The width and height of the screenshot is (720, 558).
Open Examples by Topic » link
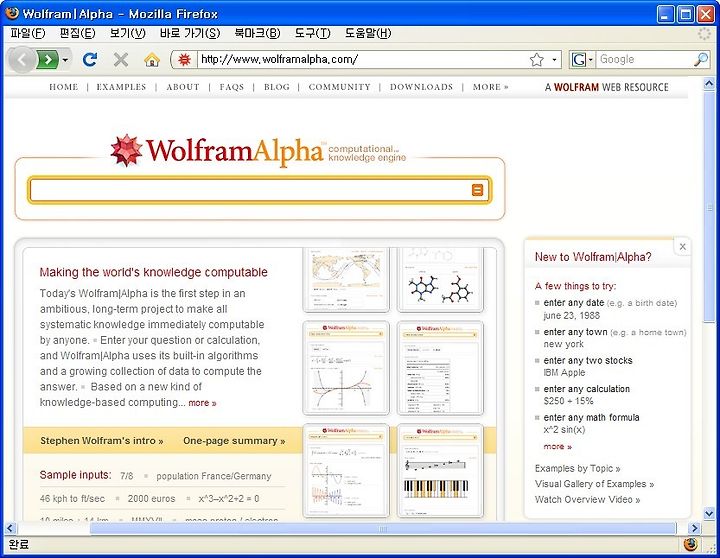pos(577,468)
